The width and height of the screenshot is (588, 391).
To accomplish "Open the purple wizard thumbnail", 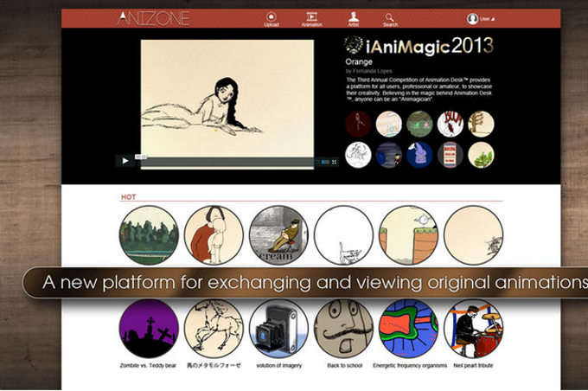I will tap(419, 155).
